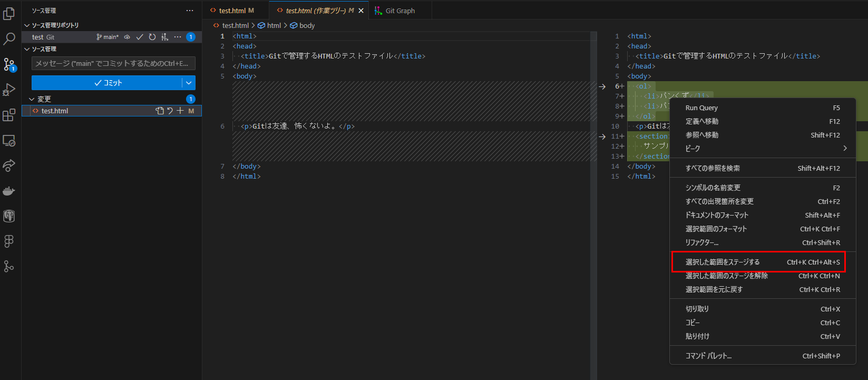Click the <head> line 2 in the right editor
This screenshot has width=868, height=380.
point(639,46)
